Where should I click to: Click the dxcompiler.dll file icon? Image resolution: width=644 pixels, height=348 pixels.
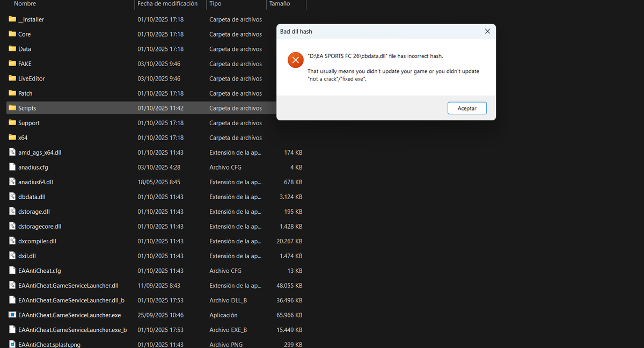(x=12, y=241)
